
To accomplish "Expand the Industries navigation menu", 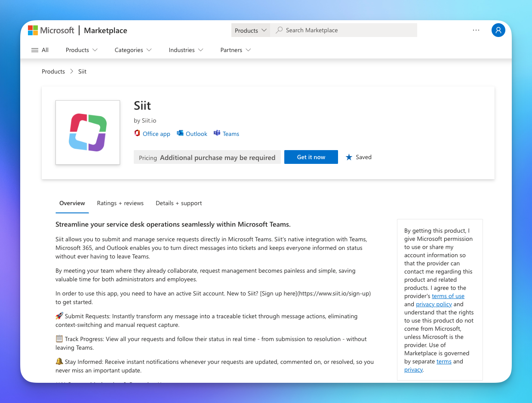I will point(186,50).
